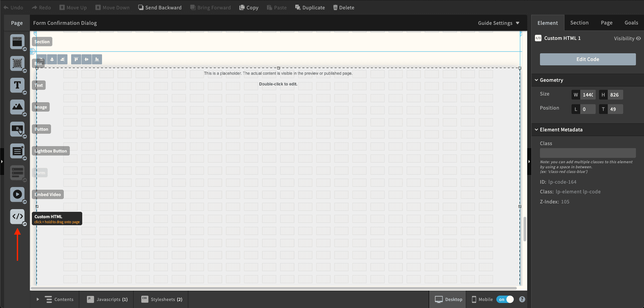The height and width of the screenshot is (308, 644).
Task: Click Move Up in the toolbar
Action: [x=73, y=7]
